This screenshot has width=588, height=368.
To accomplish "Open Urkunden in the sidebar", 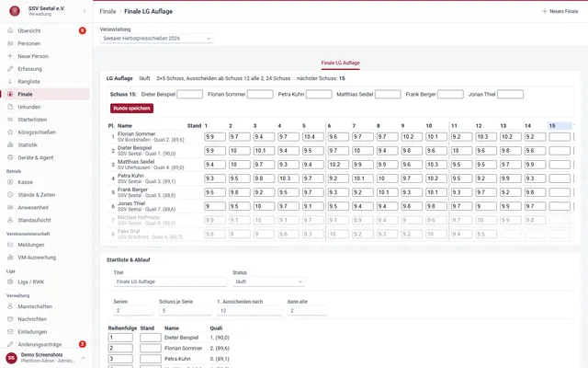I will click(45, 107).
